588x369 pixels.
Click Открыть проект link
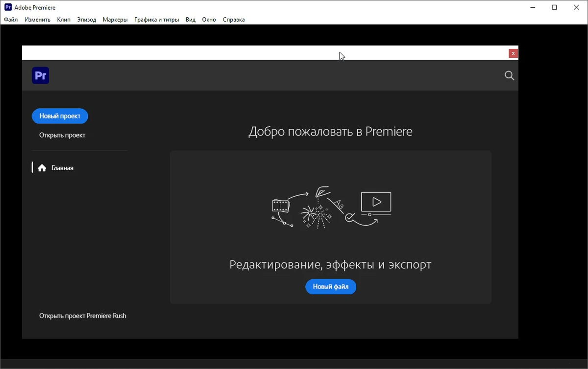(x=62, y=135)
